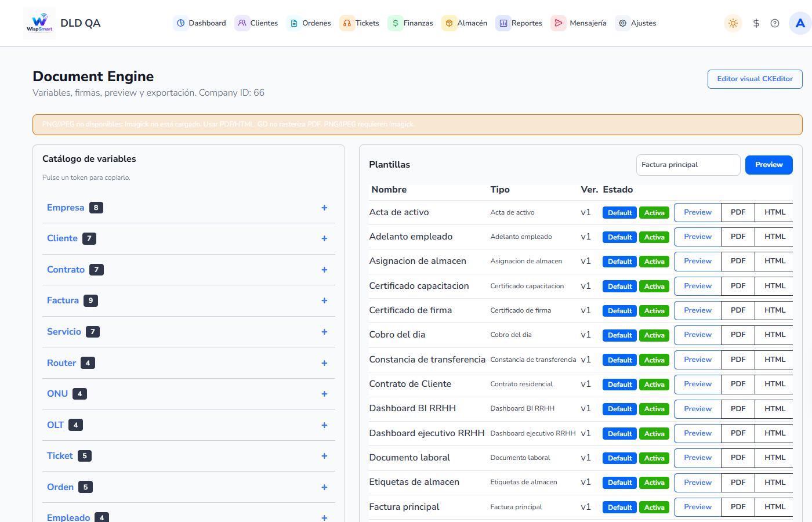The width and height of the screenshot is (812, 522).
Task: Click Activa badge on Documento laboral row
Action: [654, 458]
